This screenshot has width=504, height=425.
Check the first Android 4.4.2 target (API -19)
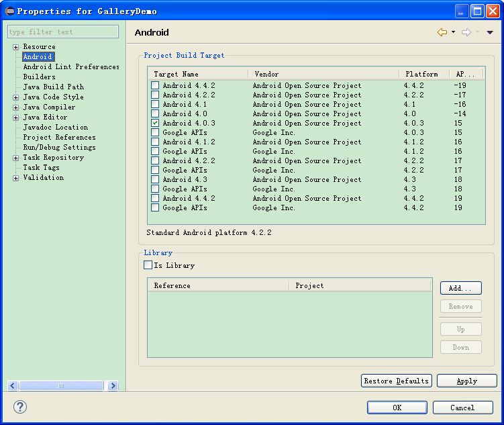[155, 85]
